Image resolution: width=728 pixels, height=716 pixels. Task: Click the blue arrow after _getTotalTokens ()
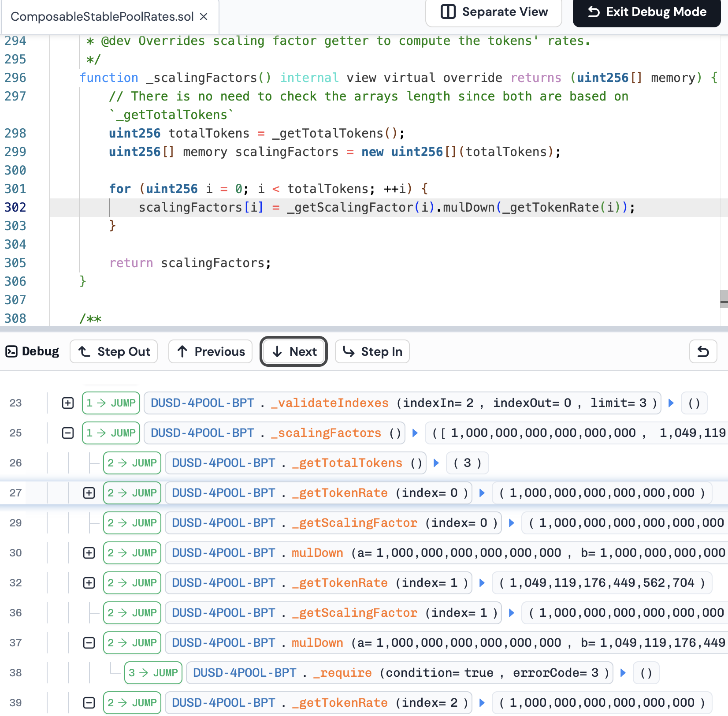tap(436, 463)
